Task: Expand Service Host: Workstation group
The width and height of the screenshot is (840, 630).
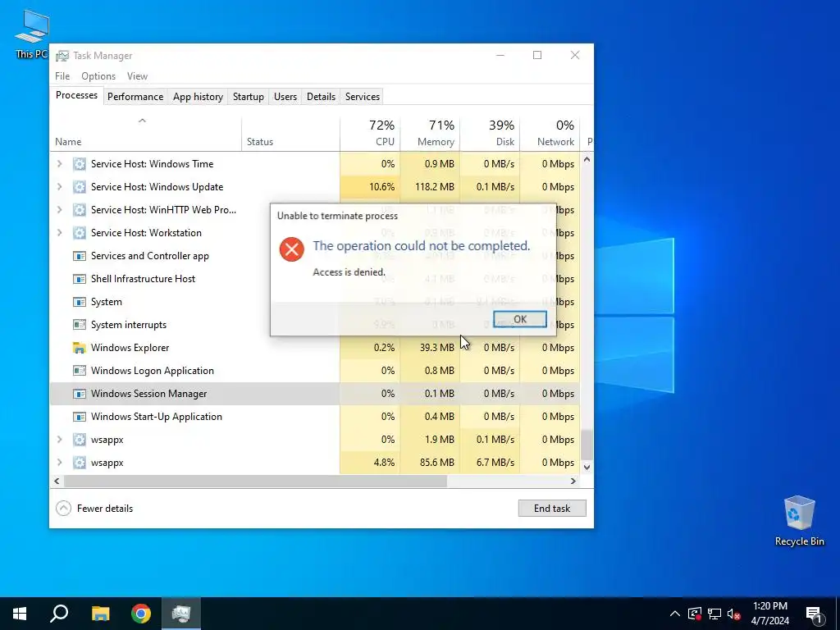Action: tap(59, 233)
